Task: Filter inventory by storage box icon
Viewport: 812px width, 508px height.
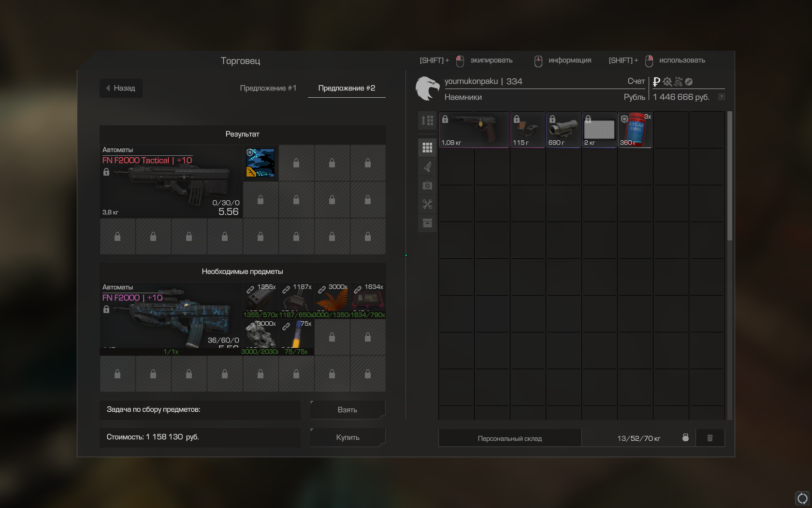Action: (427, 223)
